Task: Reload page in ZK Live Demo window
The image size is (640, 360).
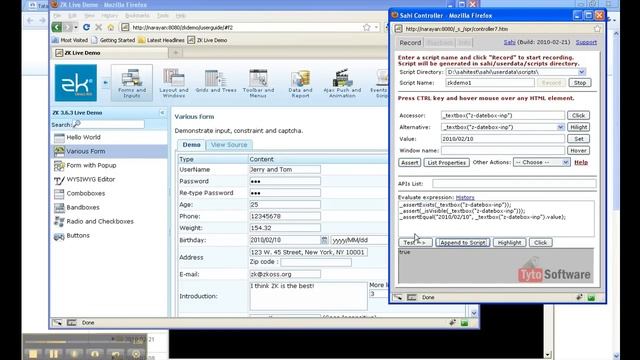Action: click(x=86, y=27)
